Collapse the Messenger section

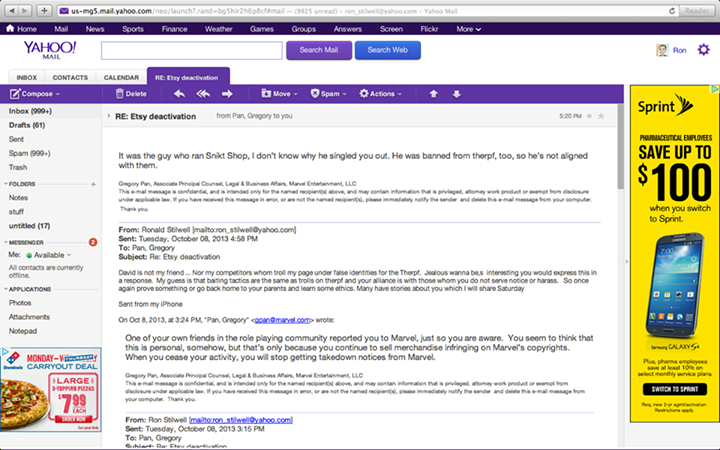[x=6, y=242]
